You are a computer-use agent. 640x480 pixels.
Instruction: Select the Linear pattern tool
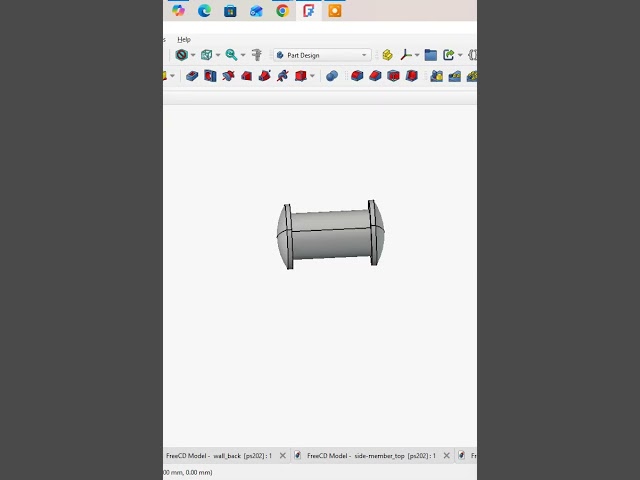[454, 76]
